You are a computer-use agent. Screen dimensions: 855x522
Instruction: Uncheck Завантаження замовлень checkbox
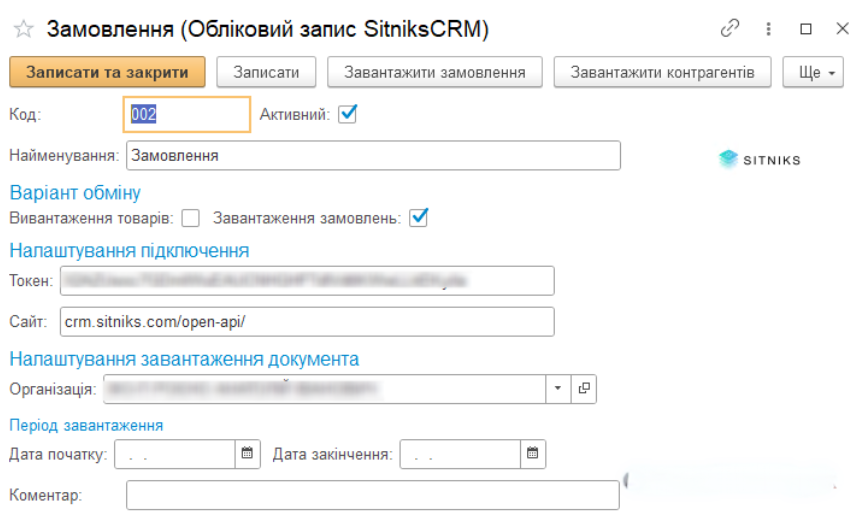point(418,218)
